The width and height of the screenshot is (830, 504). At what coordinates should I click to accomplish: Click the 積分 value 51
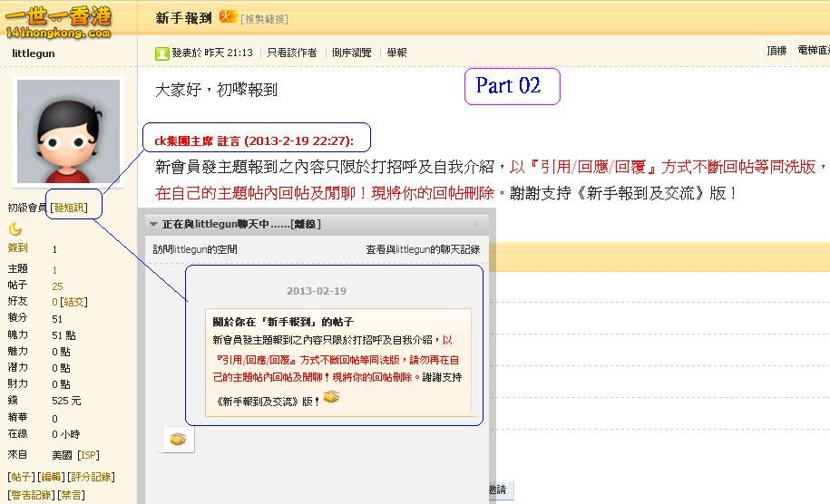pyautogui.click(x=57, y=319)
